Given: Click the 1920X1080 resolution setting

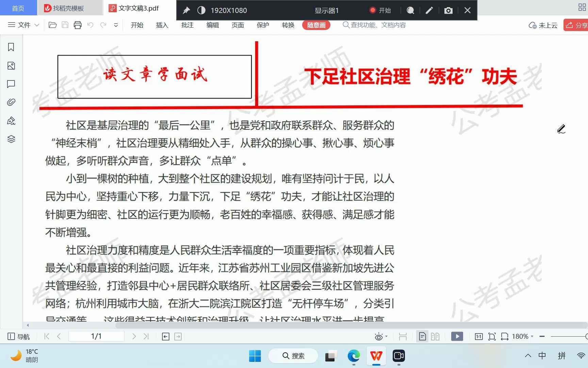Looking at the screenshot, I should [229, 10].
